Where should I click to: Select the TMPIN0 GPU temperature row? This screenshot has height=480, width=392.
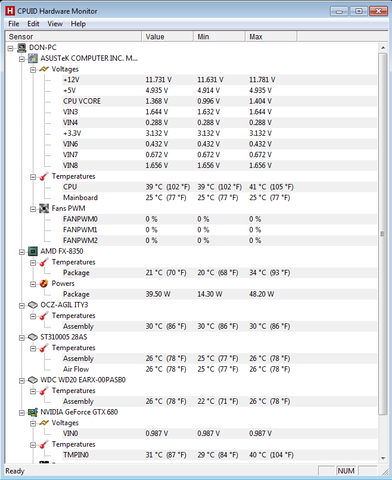pyautogui.click(x=219, y=455)
